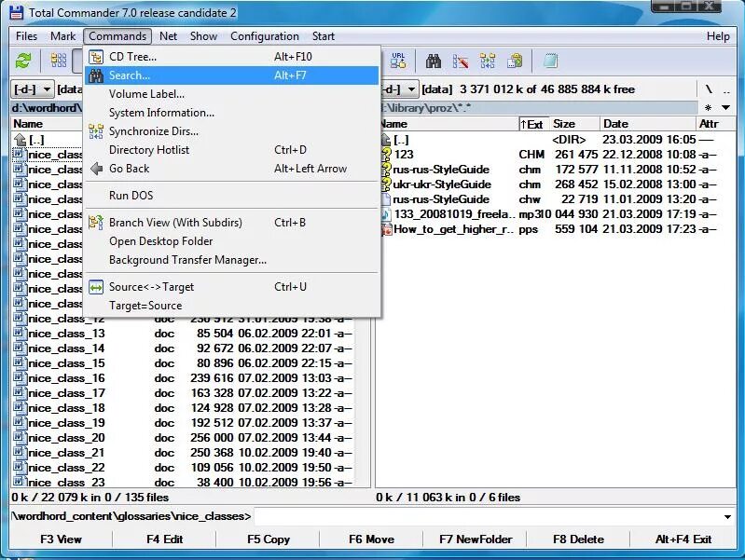Open the Help menu
The width and height of the screenshot is (745, 560).
coord(718,36)
